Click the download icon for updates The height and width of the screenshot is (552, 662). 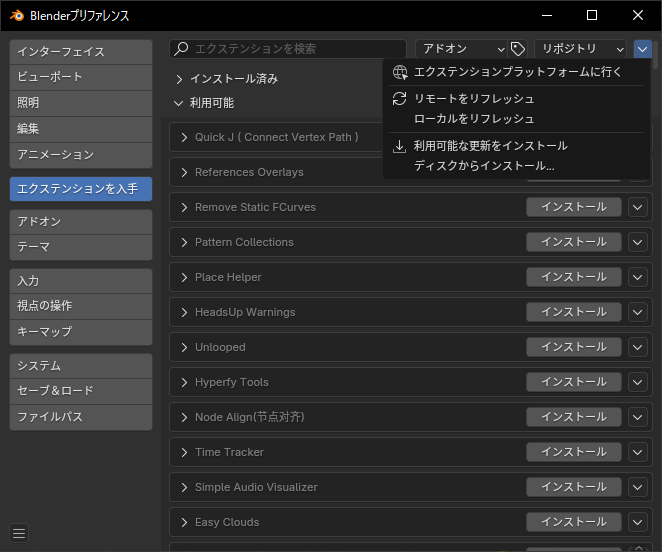coord(399,146)
